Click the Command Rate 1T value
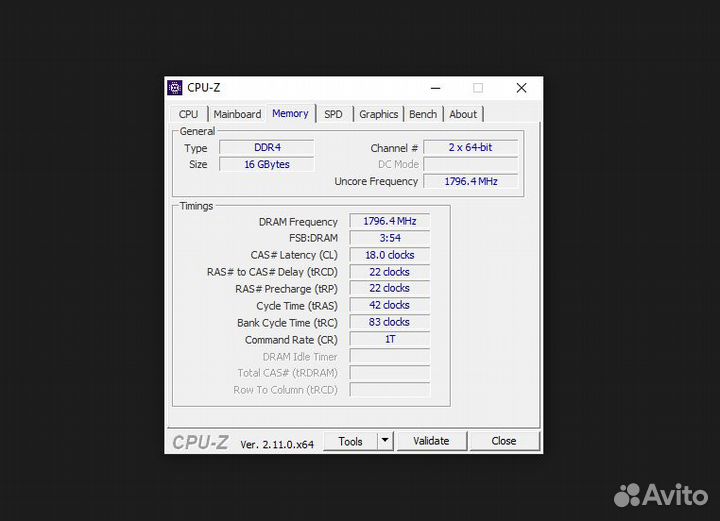 390,339
